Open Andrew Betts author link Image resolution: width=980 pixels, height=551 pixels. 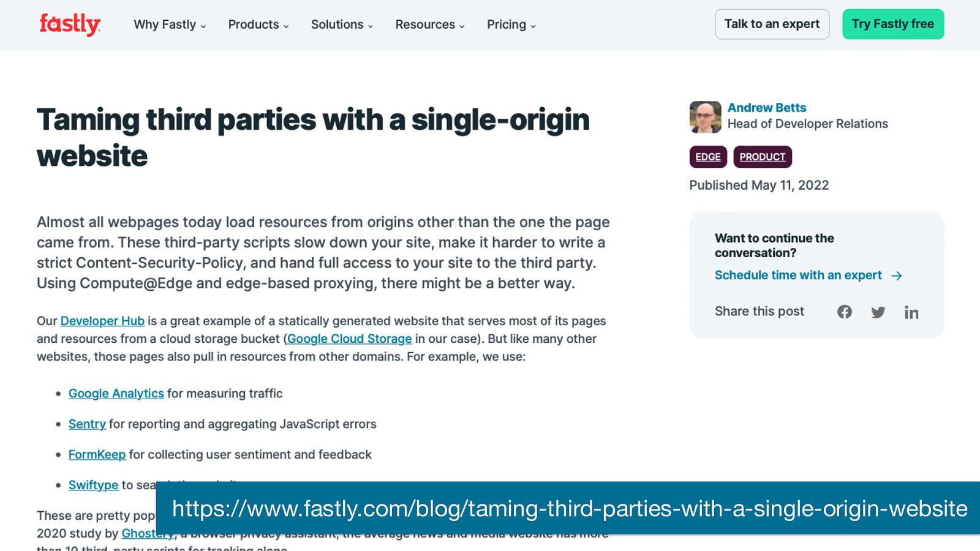tap(767, 108)
